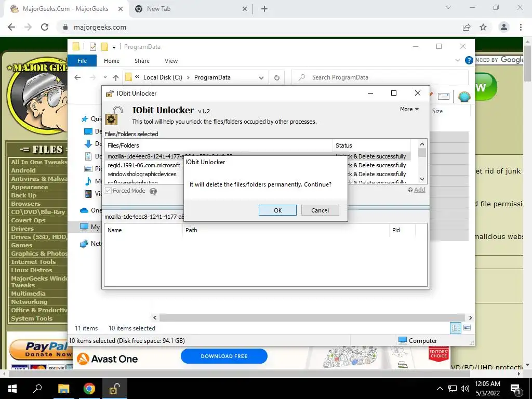Go back in File Explorer
Image resolution: width=532 pixels, height=399 pixels.
[77, 77]
